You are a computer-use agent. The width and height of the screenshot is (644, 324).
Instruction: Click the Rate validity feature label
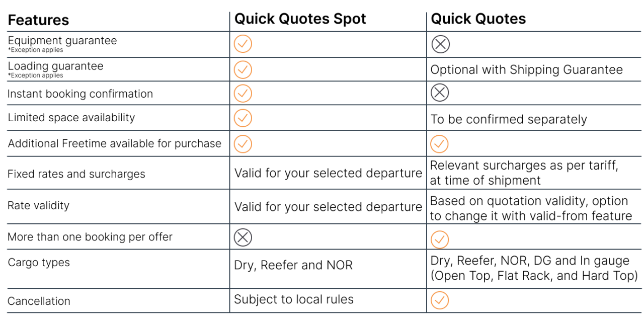pos(39,205)
